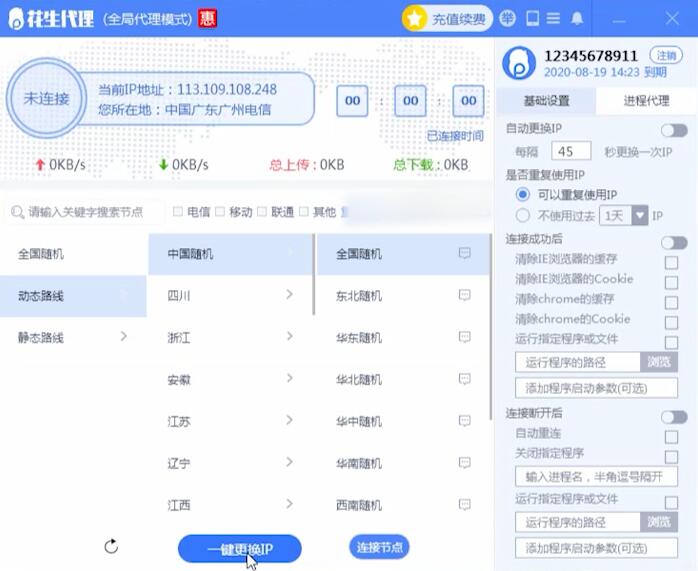The height and width of the screenshot is (571, 698).
Task: Open the notification bell icon
Action: pyautogui.click(x=577, y=18)
